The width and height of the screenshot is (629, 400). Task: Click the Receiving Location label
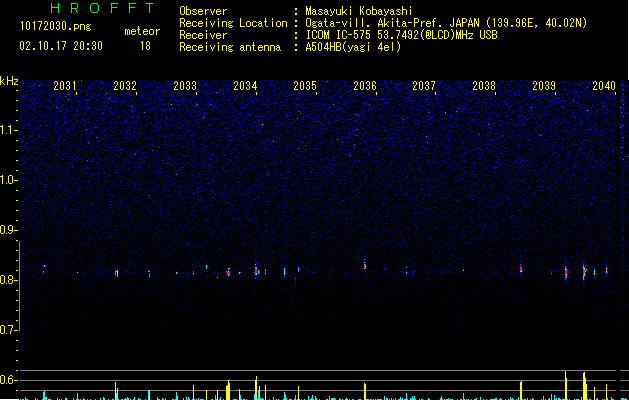tap(233, 23)
